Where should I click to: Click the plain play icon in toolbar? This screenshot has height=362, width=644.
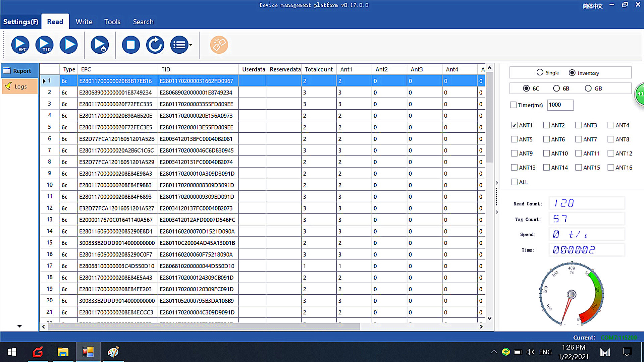click(69, 45)
